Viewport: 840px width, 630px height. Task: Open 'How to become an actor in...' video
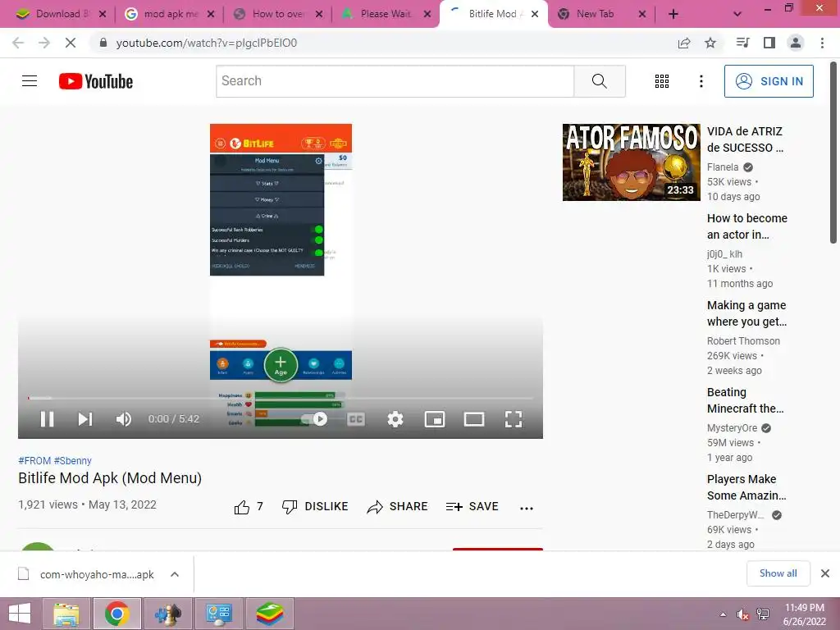[746, 226]
